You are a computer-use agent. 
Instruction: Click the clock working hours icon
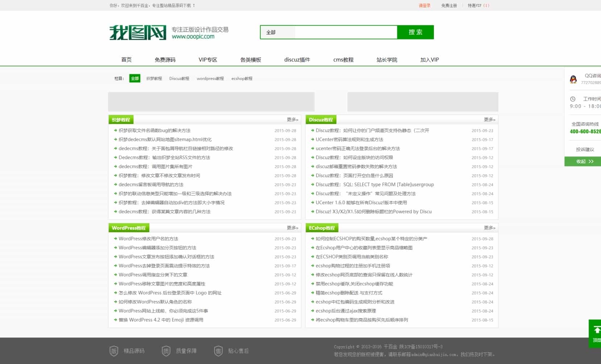tap(573, 99)
